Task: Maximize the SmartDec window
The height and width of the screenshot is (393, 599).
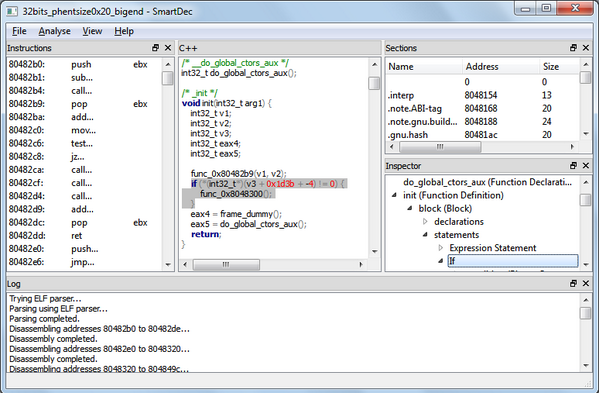Action: click(x=546, y=8)
